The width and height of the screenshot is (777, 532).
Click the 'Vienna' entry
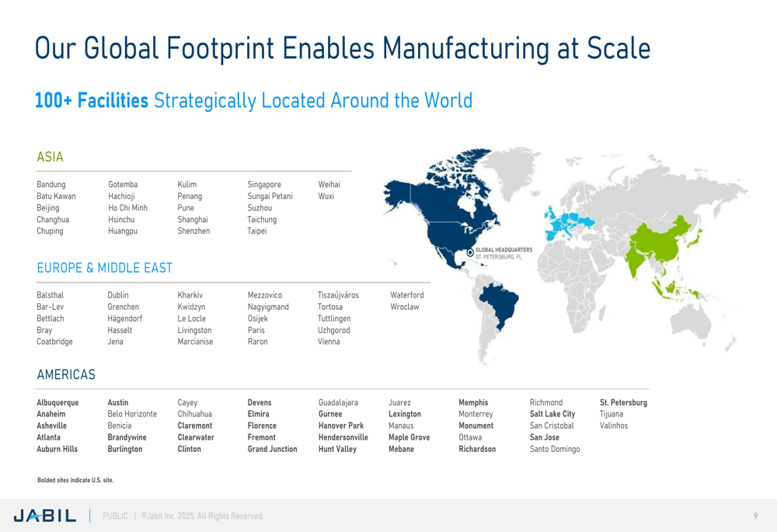point(329,342)
